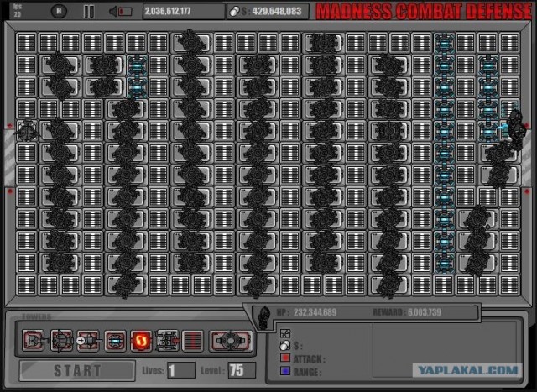Select the blue energy tower

(x=115, y=341)
